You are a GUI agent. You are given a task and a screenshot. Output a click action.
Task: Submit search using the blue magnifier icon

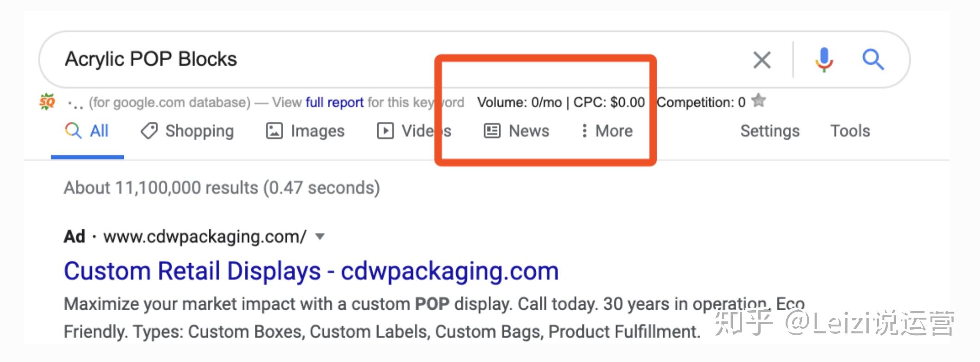(x=873, y=60)
